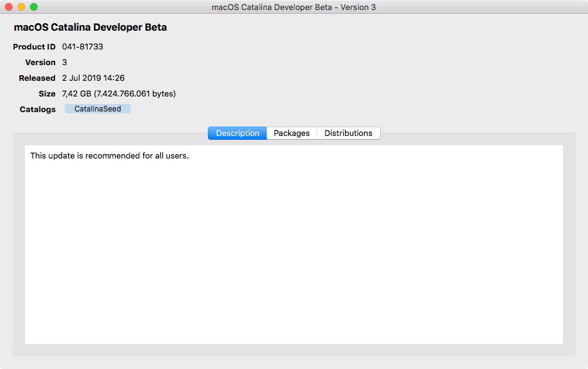Click the product ID value 041-81733
Viewport: 588px width, 369px height.
[x=83, y=46]
